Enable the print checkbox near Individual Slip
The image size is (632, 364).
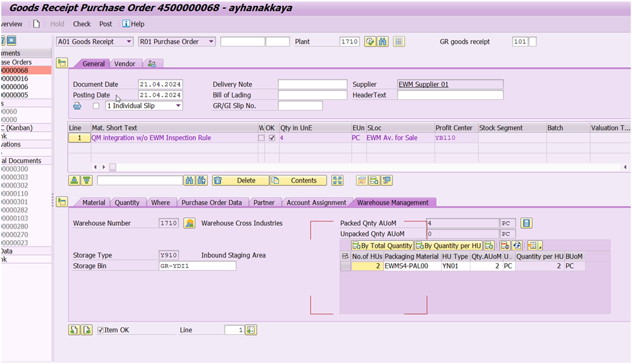[96, 106]
